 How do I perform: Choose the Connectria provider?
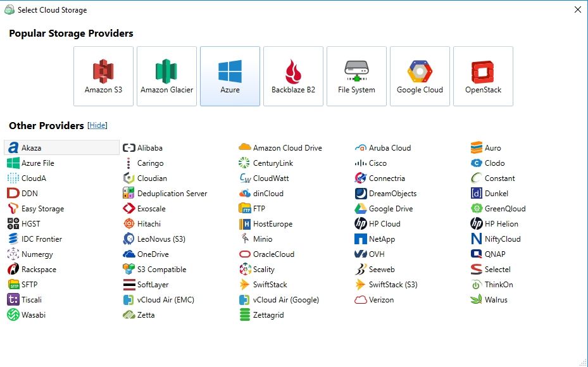[380, 178]
